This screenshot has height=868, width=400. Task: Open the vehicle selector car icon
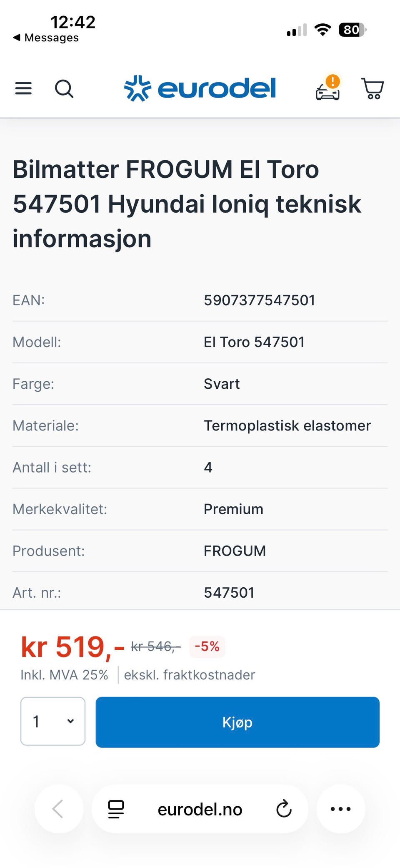(328, 89)
